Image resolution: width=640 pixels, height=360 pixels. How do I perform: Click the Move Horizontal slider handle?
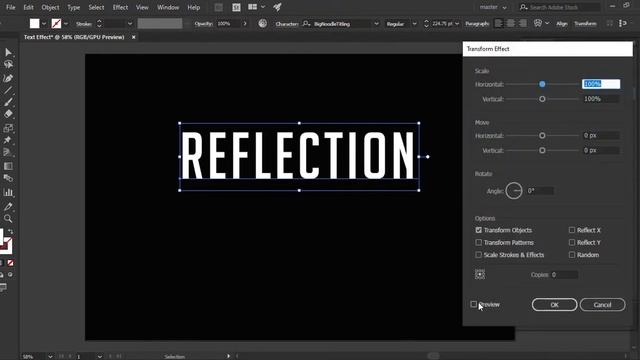click(542, 136)
